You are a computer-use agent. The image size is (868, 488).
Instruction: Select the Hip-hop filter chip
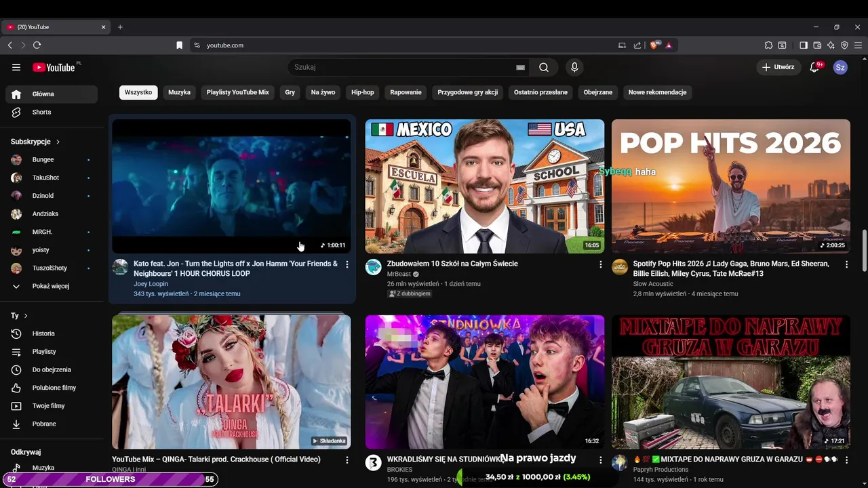(363, 92)
